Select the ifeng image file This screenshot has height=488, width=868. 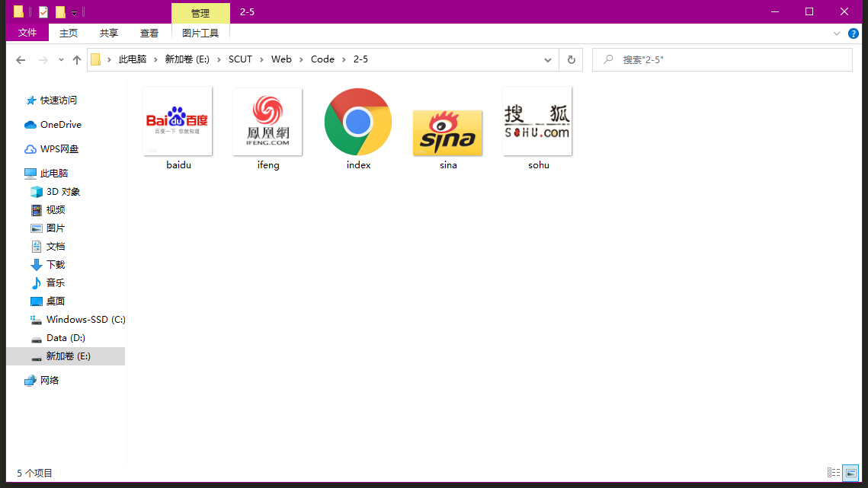coord(267,122)
